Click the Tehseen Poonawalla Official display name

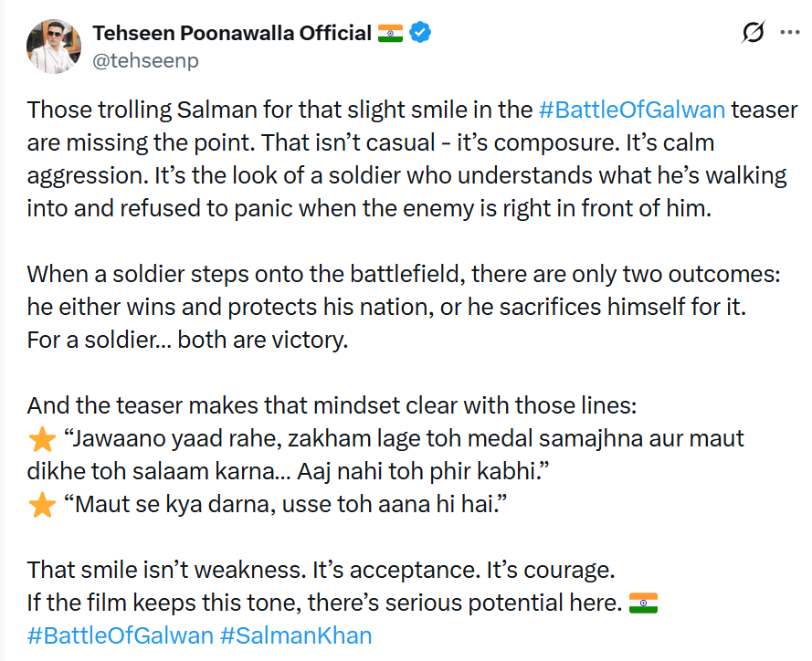(232, 34)
